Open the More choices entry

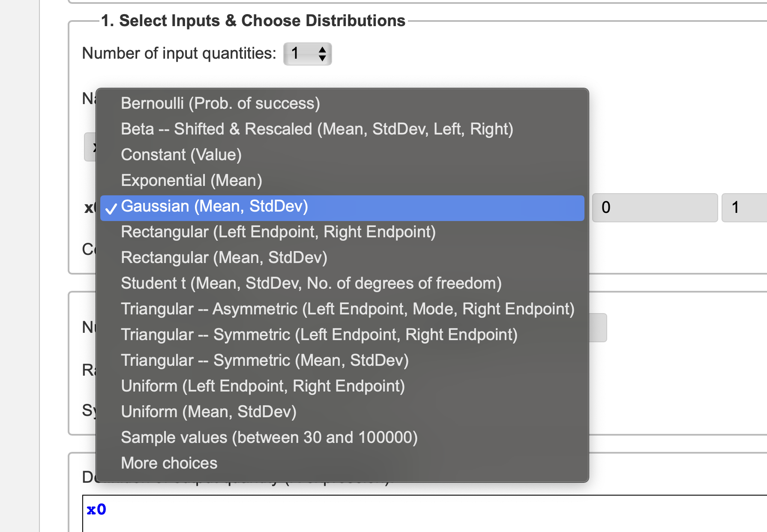point(169,463)
